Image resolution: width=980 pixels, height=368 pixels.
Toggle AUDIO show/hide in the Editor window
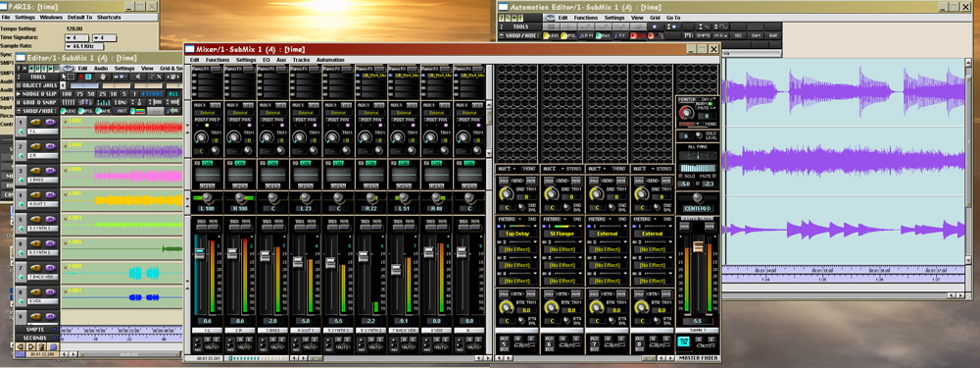click(69, 111)
